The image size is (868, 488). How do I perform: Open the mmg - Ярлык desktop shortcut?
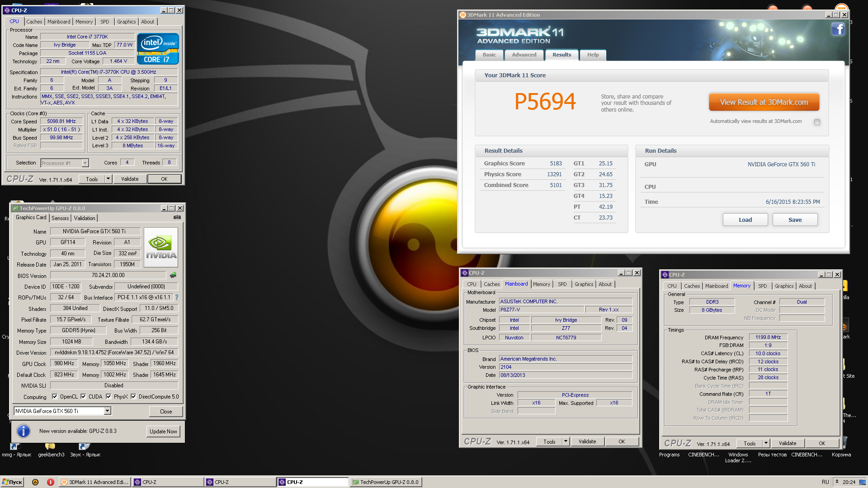pyautogui.click(x=16, y=450)
